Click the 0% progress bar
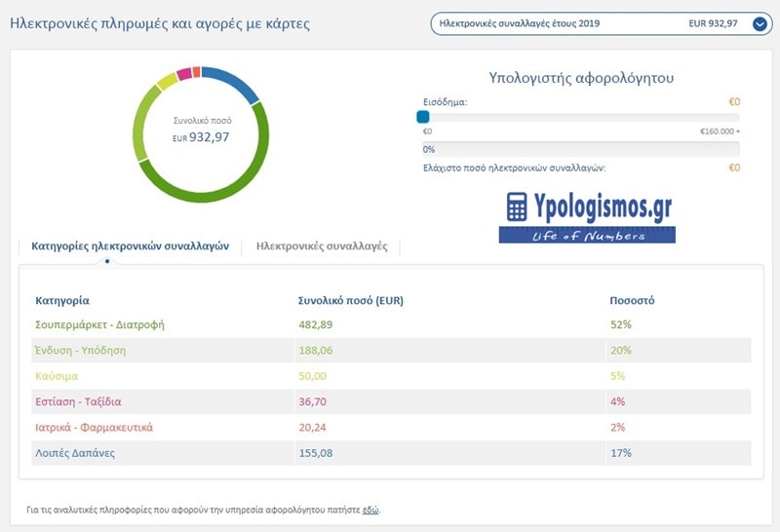Screen dimensions: 780x532 click(x=581, y=149)
